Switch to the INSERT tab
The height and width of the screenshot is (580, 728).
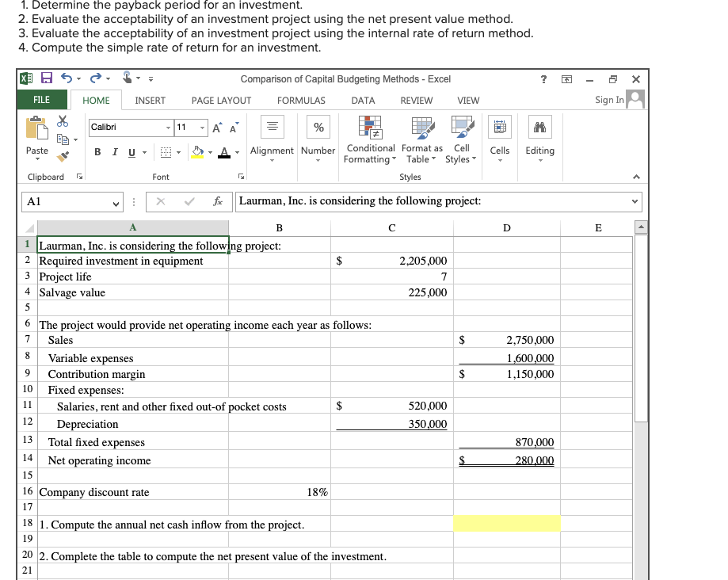(150, 101)
